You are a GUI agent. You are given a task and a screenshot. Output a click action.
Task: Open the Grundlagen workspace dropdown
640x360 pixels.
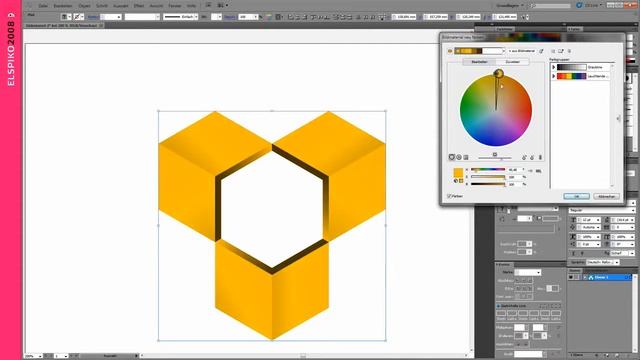pos(509,5)
